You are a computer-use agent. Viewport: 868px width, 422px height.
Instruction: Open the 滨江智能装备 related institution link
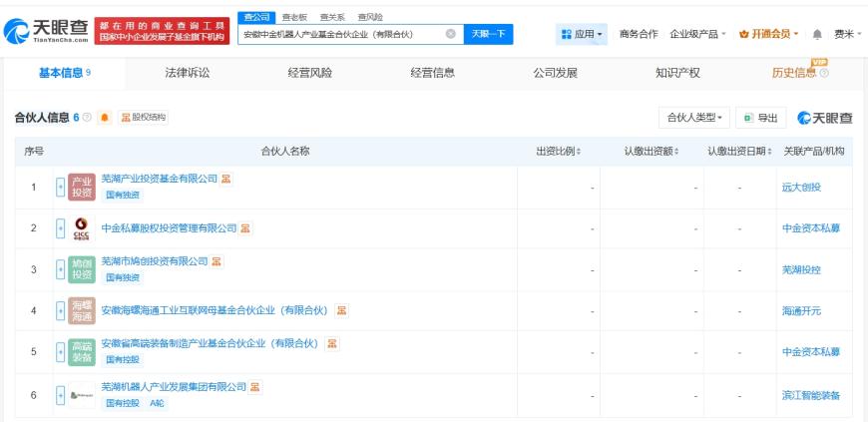[811, 395]
